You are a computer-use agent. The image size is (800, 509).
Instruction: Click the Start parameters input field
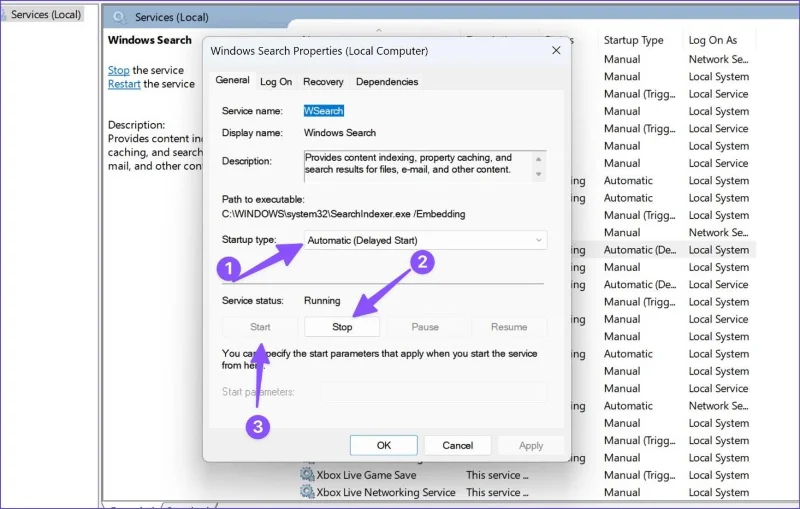click(433, 392)
